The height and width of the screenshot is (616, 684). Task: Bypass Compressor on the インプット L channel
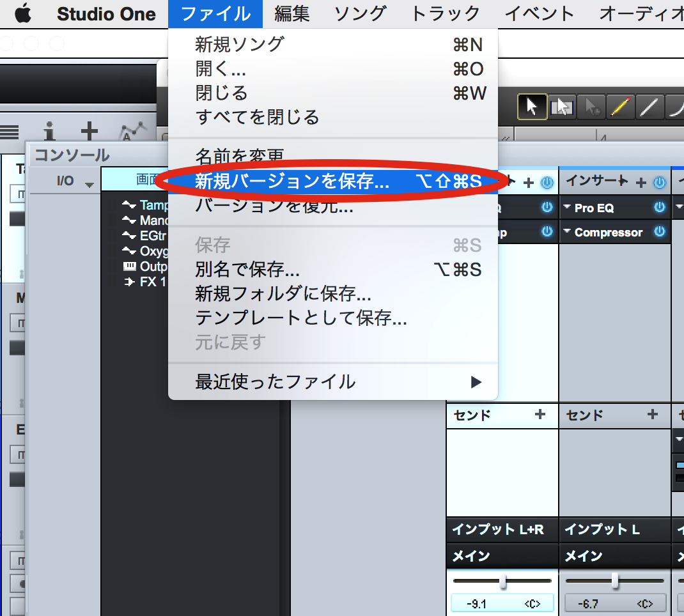(x=660, y=231)
